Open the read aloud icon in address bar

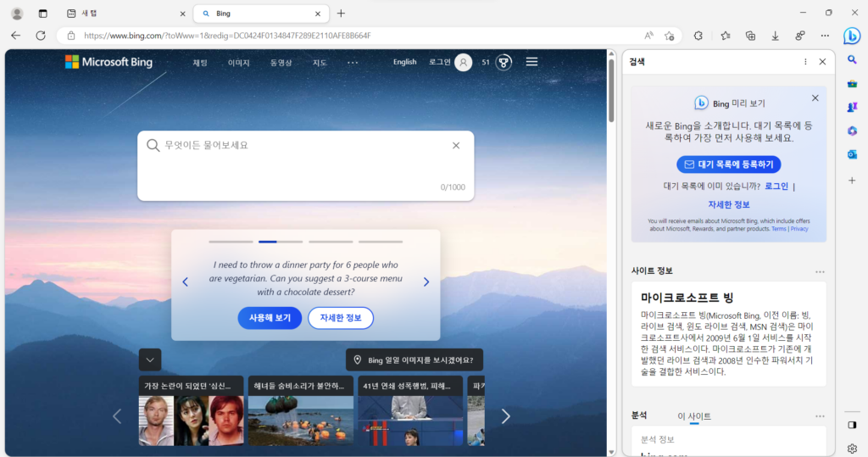tap(648, 36)
